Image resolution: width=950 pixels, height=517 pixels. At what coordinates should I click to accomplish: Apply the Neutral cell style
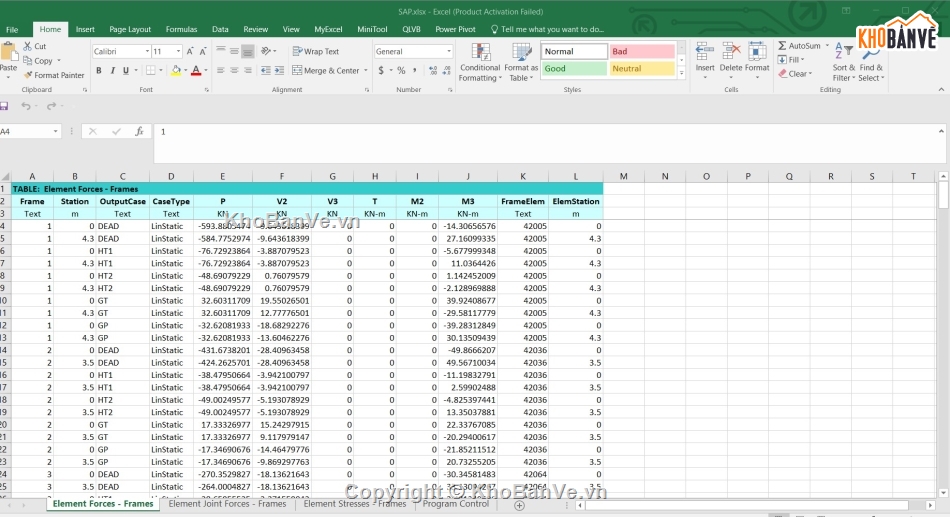(x=642, y=68)
